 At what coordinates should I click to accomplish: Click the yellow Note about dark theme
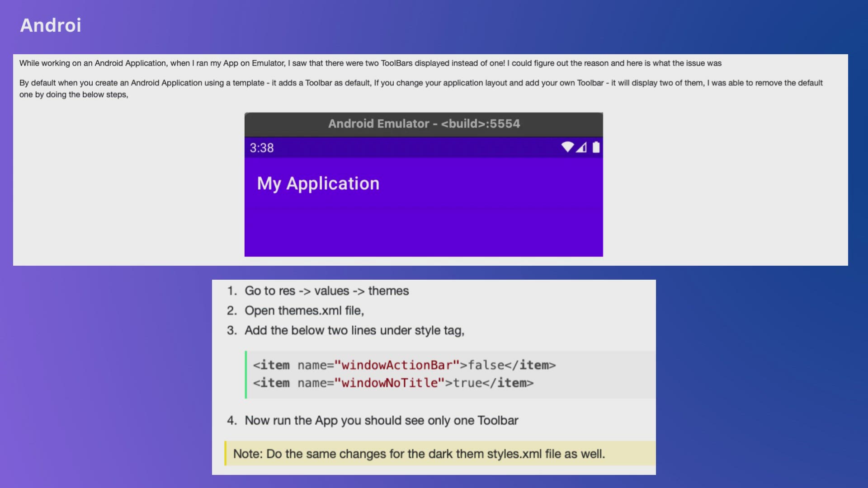[419, 454]
